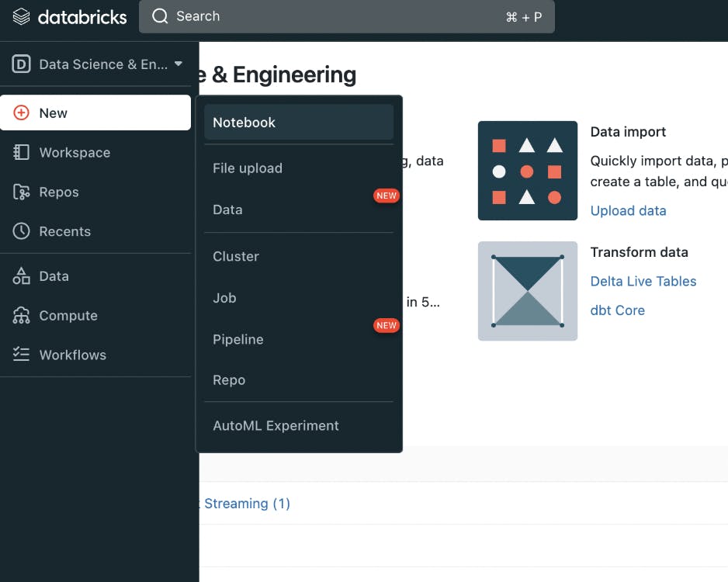Click the Recents clock icon
728x582 pixels.
pos(19,231)
